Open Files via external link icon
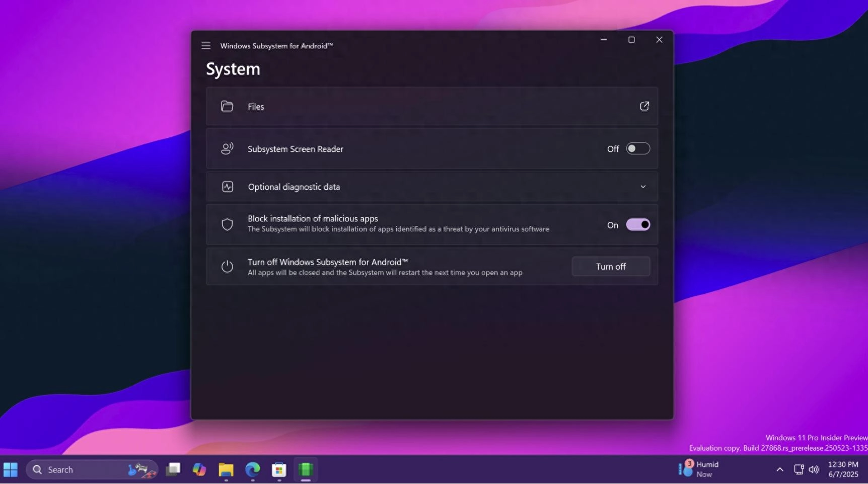Screen dimensions: 868x484 point(644,106)
